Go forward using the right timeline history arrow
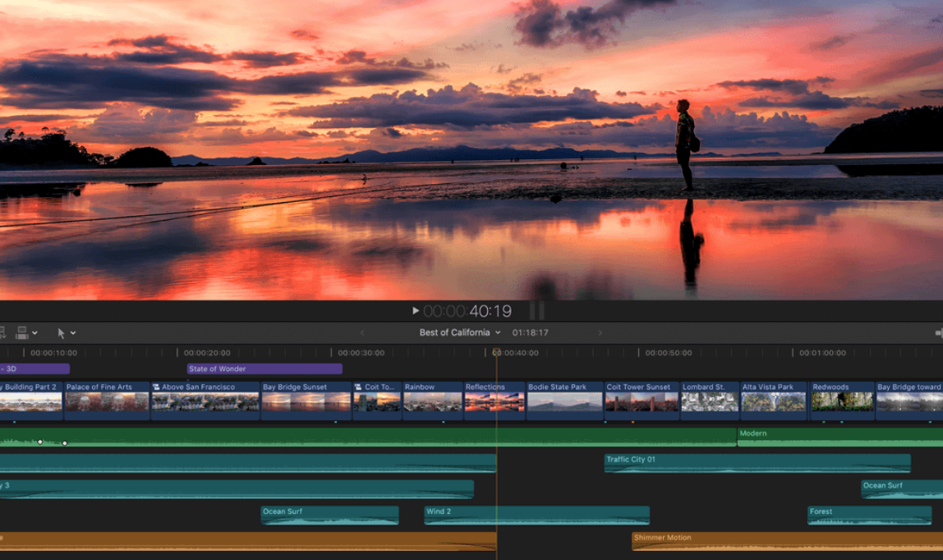Image resolution: width=943 pixels, height=560 pixels. point(600,333)
